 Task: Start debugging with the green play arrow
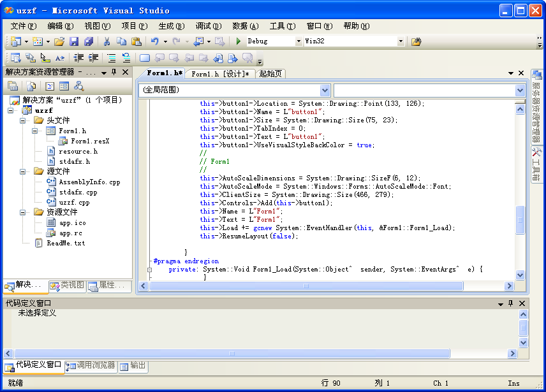click(239, 41)
